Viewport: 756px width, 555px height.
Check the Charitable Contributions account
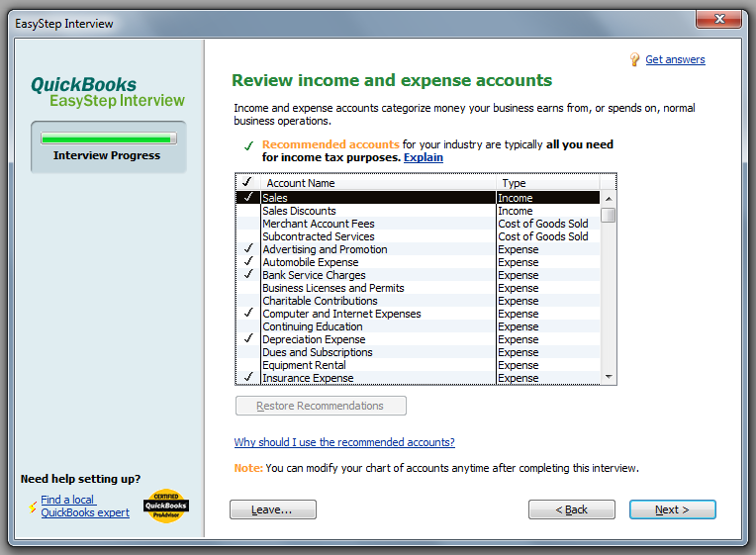248,301
